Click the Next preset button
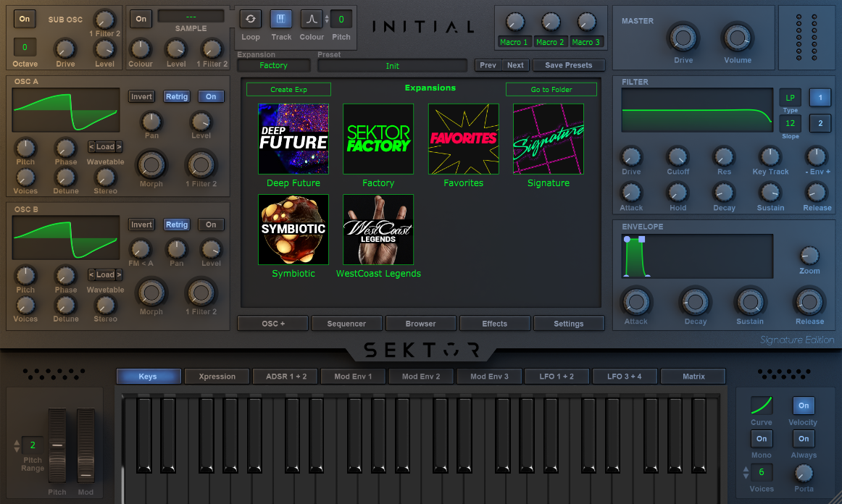 (x=515, y=65)
